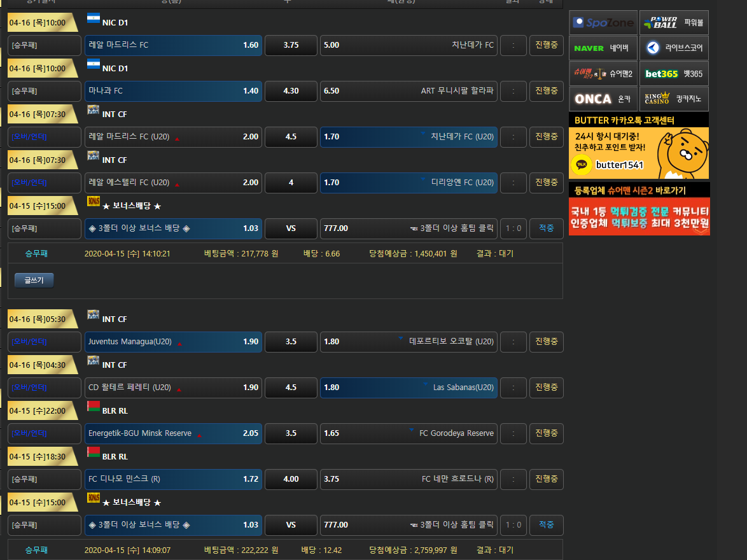This screenshot has height=560, width=747.
Task: Click 진행중 status for FC 디나모 민스크 match
Action: (546, 479)
